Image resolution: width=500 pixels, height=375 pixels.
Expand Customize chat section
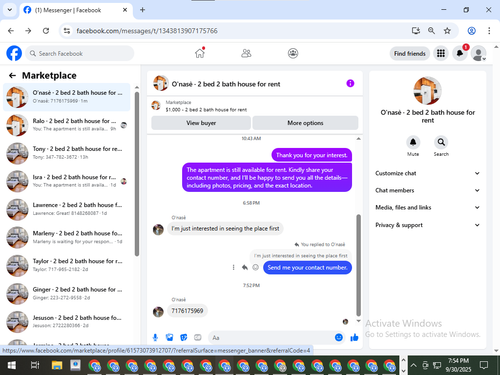coord(428,173)
